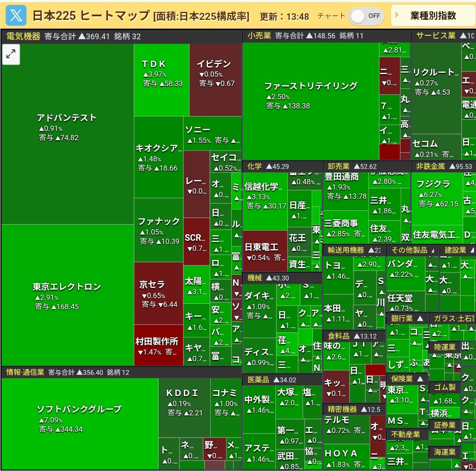This screenshot has height=471, width=476.
Task: Click the バンダイ tile
Action: pos(405,273)
